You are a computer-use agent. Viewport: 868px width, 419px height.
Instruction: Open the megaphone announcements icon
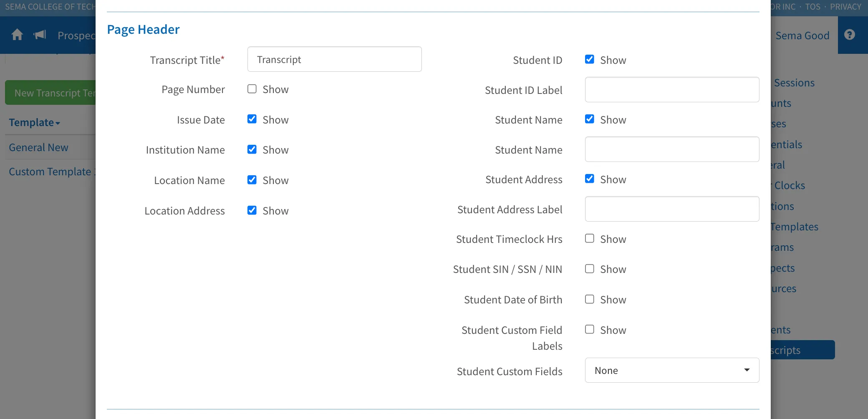(x=40, y=35)
